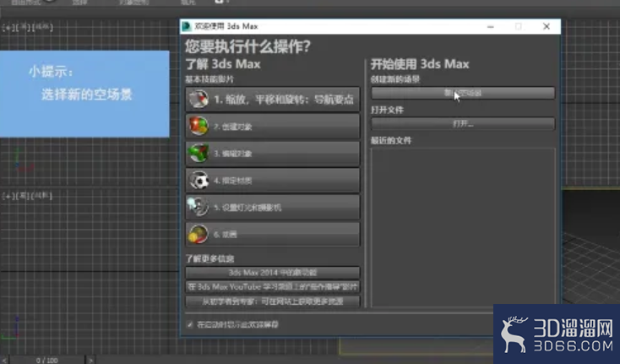Click the 打开... button under 打开文件
620x364 pixels.
coord(463,123)
